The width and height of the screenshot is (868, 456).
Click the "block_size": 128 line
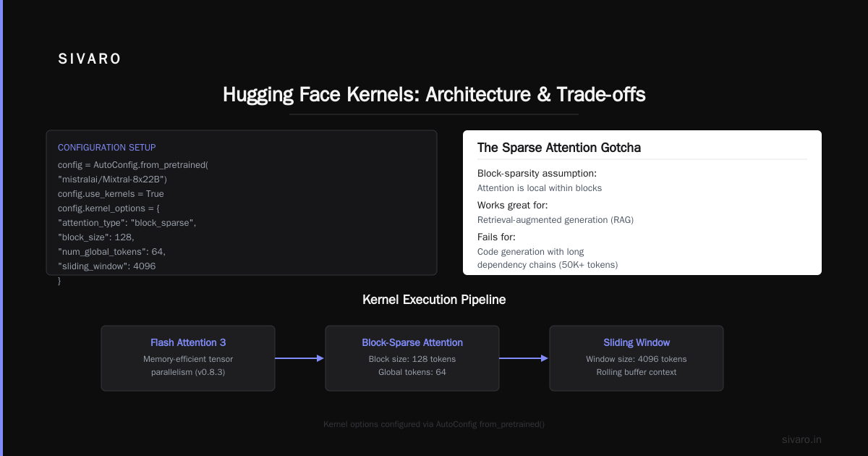pos(96,237)
